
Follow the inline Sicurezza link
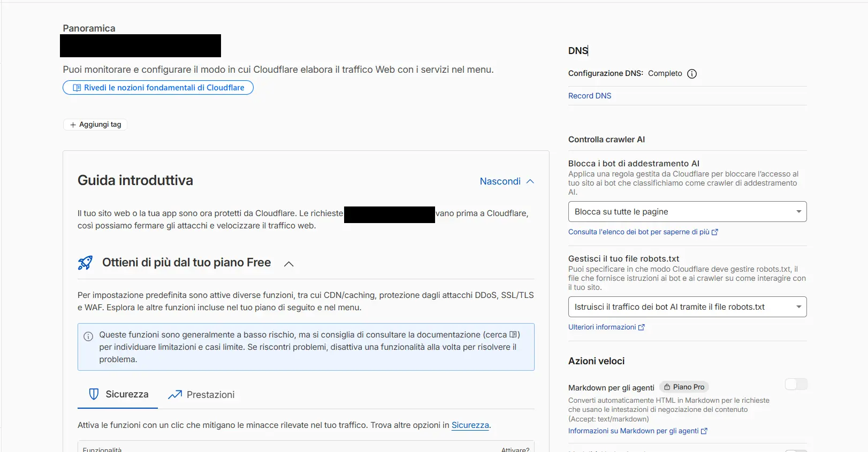pos(470,425)
